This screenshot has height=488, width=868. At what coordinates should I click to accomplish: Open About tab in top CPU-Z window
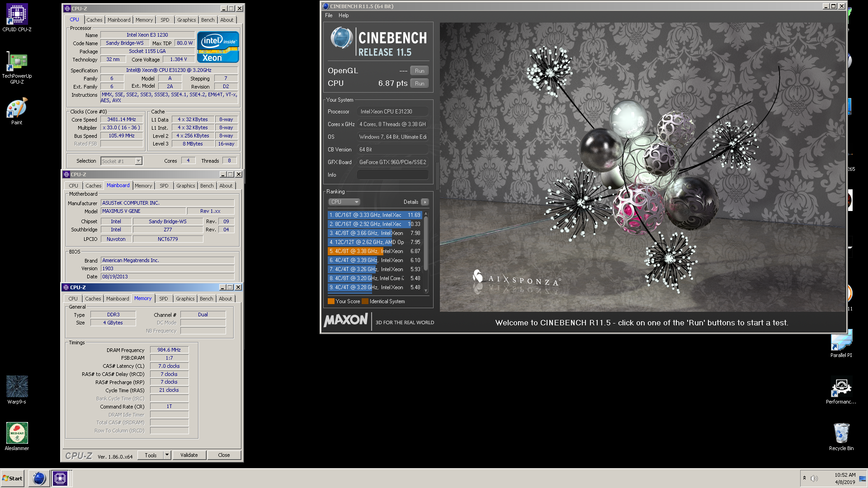(x=227, y=20)
